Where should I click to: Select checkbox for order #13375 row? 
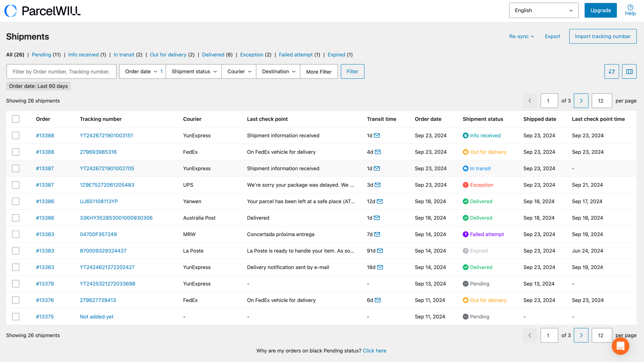click(16, 317)
